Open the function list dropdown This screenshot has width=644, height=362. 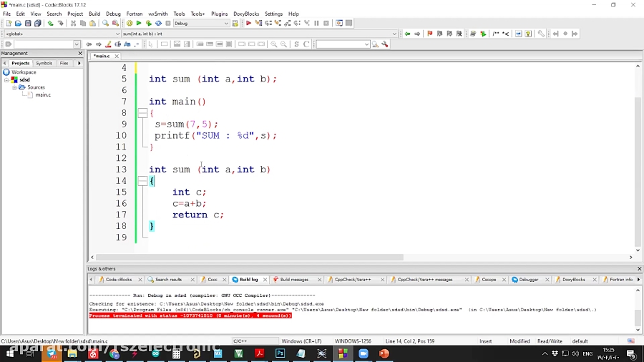point(394,34)
